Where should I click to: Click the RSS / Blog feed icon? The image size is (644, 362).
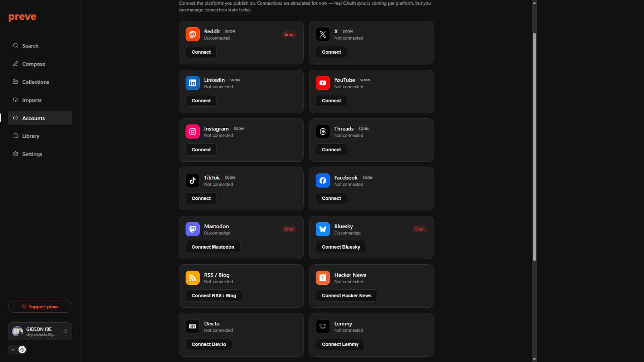(192, 278)
